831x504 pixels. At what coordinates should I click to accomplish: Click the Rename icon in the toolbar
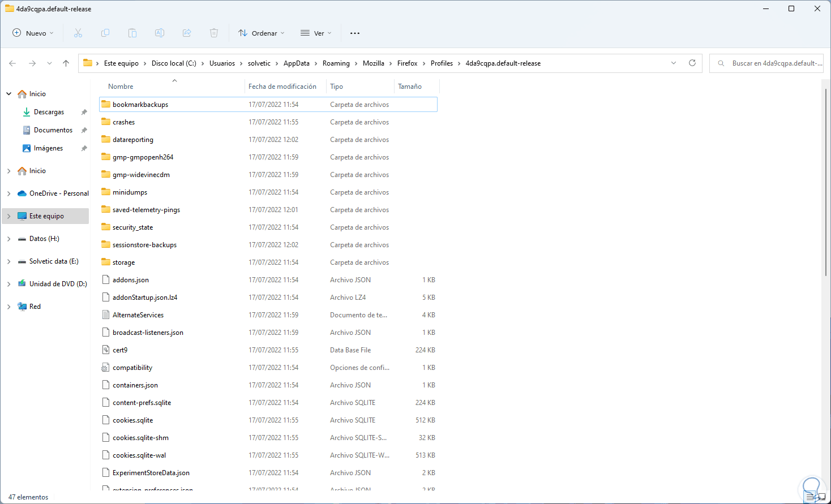(160, 33)
